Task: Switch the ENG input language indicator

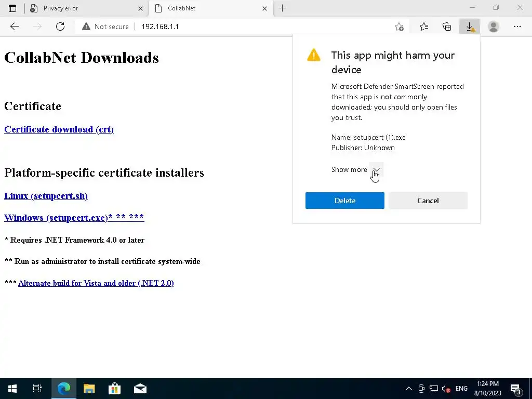Action: (461, 389)
